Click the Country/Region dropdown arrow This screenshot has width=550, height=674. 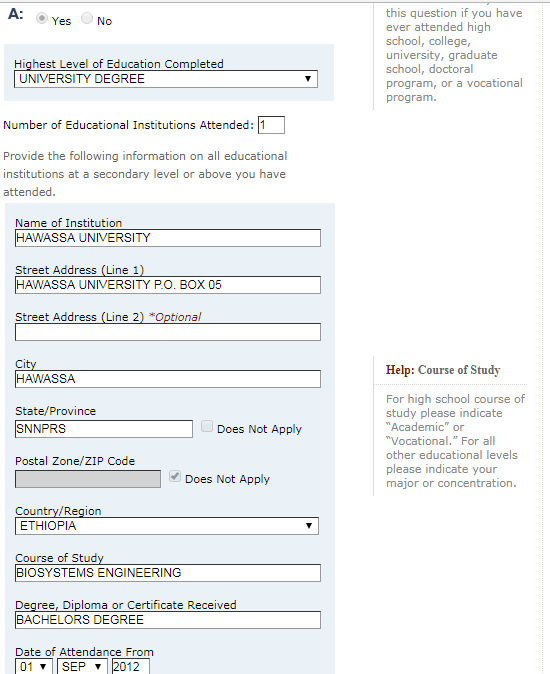click(x=309, y=526)
